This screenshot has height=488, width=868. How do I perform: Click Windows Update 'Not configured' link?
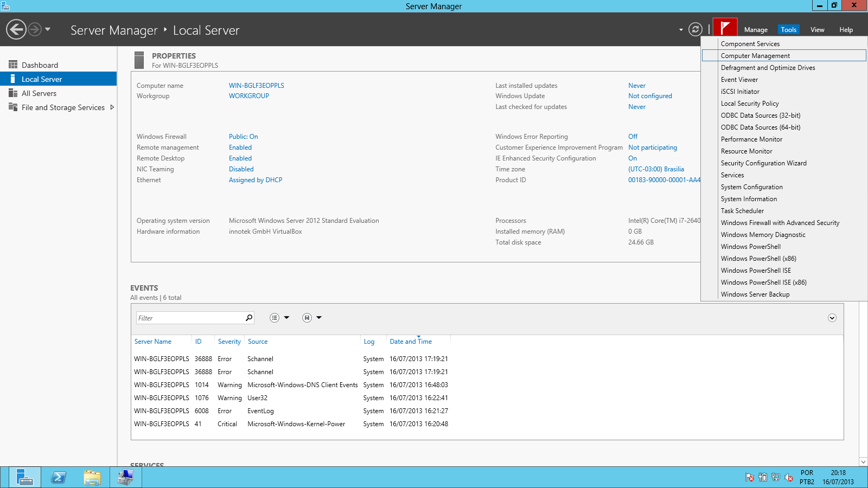[650, 96]
